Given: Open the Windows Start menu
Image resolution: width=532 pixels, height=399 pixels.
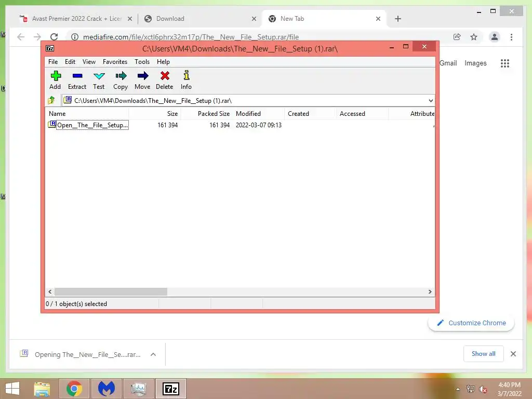Looking at the screenshot, I should (12, 389).
